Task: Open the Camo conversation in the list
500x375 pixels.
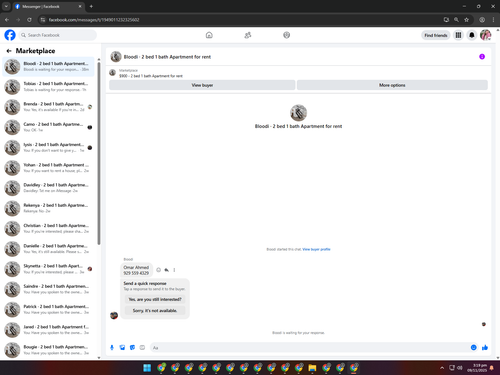Action: click(x=49, y=127)
